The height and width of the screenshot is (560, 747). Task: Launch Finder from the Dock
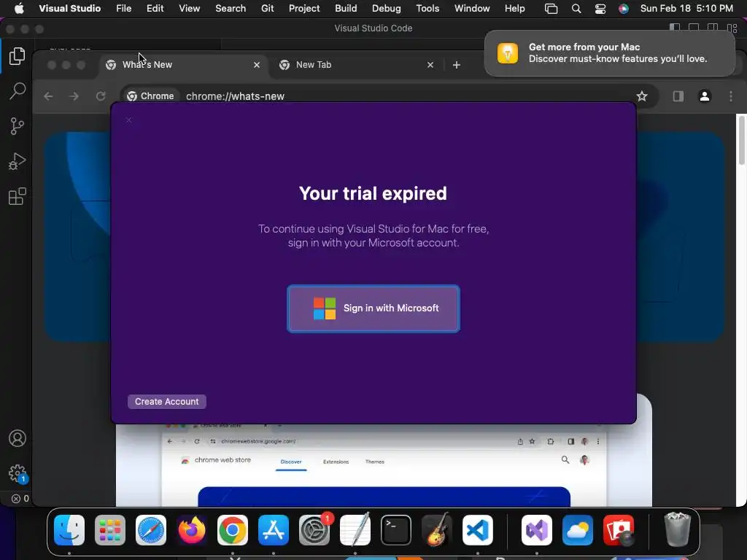tap(69, 530)
